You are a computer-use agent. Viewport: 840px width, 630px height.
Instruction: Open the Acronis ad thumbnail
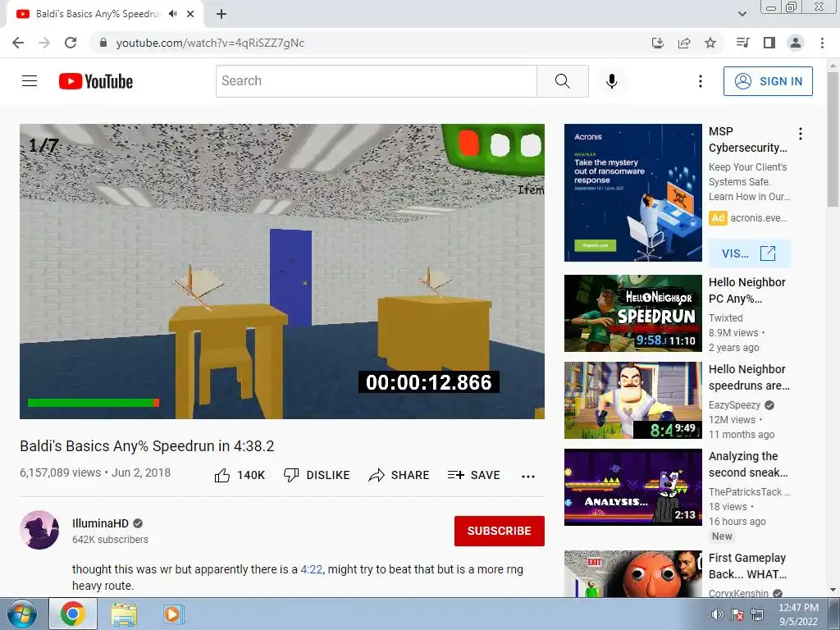click(x=633, y=193)
